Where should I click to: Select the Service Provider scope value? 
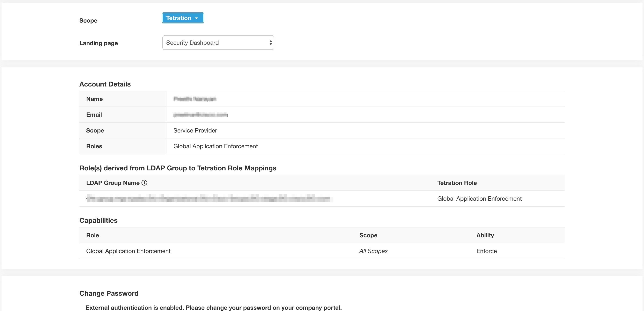[x=195, y=130]
